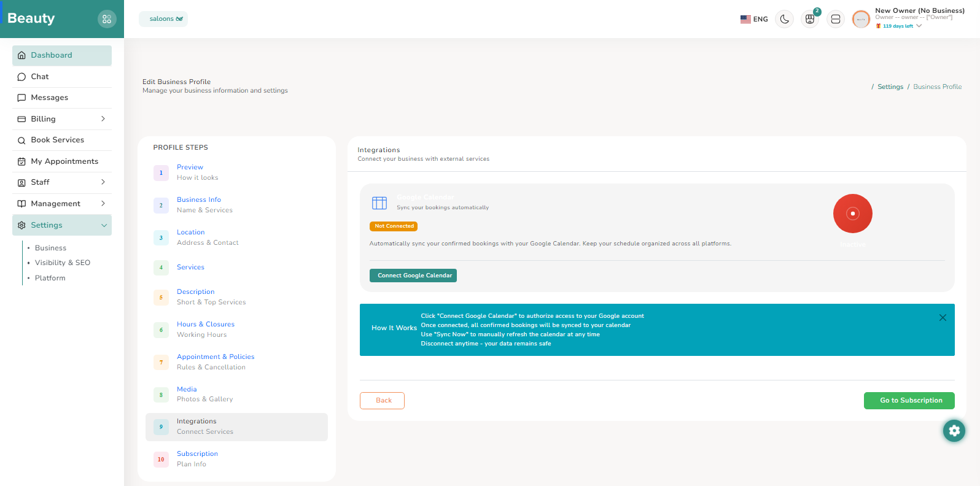Click the Back button
980x486 pixels.
point(382,401)
